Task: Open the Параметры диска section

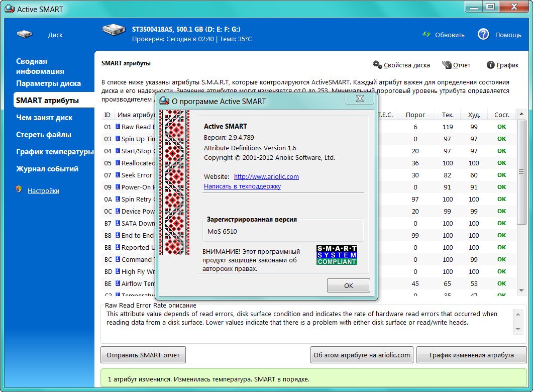Action: [x=49, y=83]
